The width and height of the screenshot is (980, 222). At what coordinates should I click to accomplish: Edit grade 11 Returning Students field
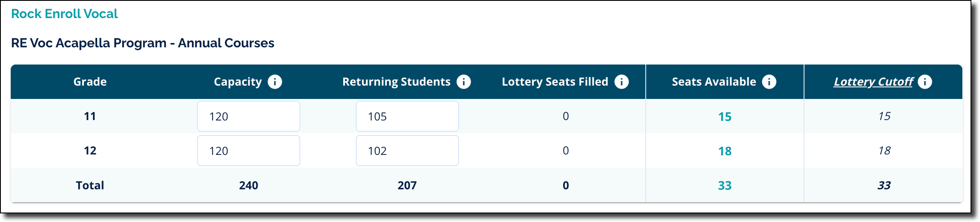point(407,116)
